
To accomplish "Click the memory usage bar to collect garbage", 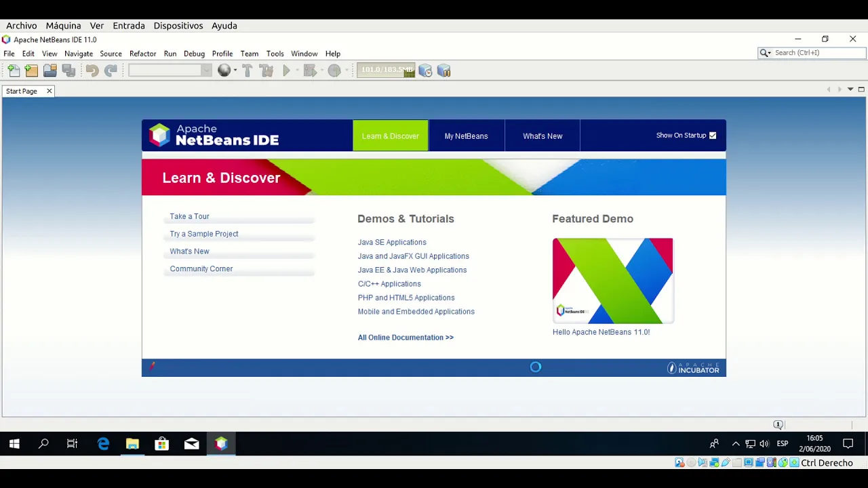I will tap(386, 70).
